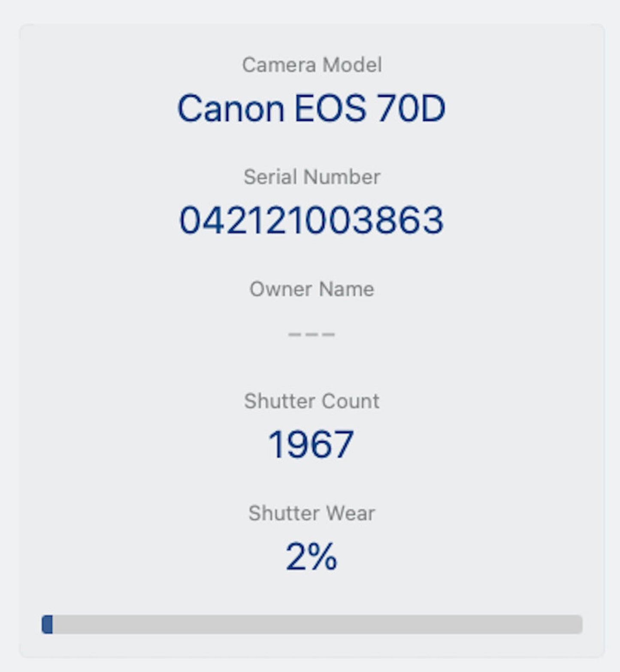This screenshot has width=620, height=672.
Task: Click the word Number in the serial label
Action: click(x=342, y=177)
